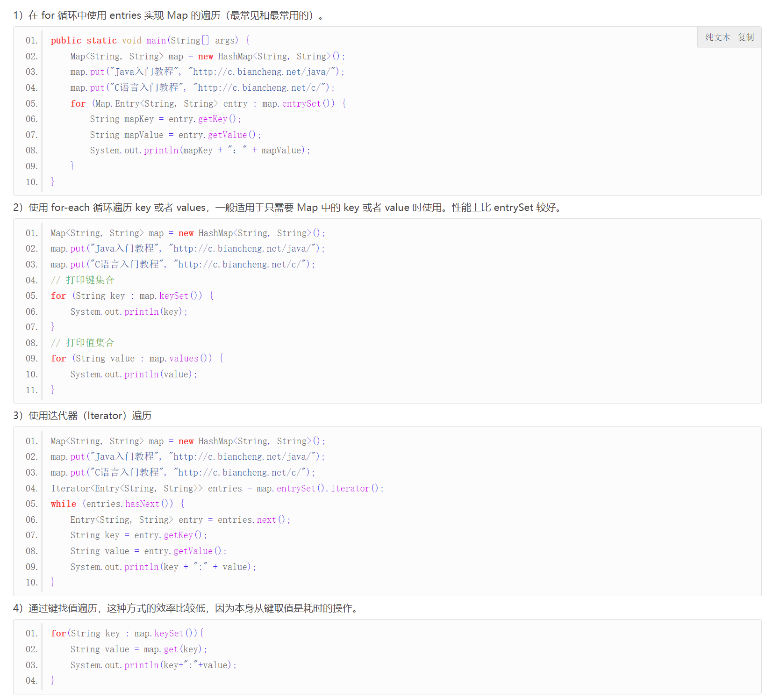Viewport: 780px width, 700px height.
Task: Click the 'for (Map.Entry<String, String> entry : map.entrySet())' line
Action: click(x=208, y=103)
